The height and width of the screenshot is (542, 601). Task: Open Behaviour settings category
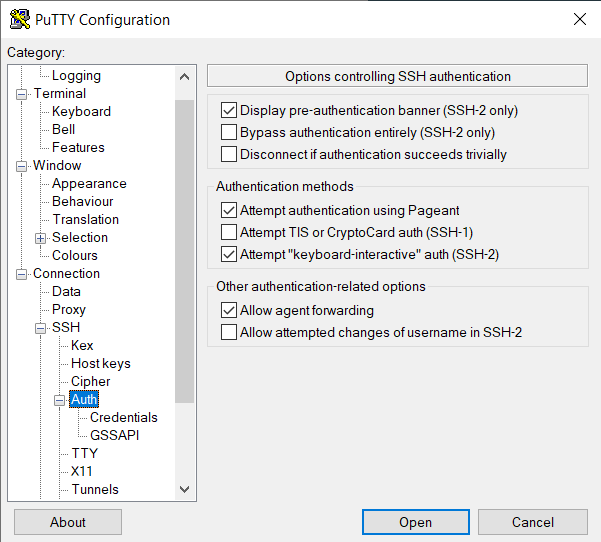83,201
